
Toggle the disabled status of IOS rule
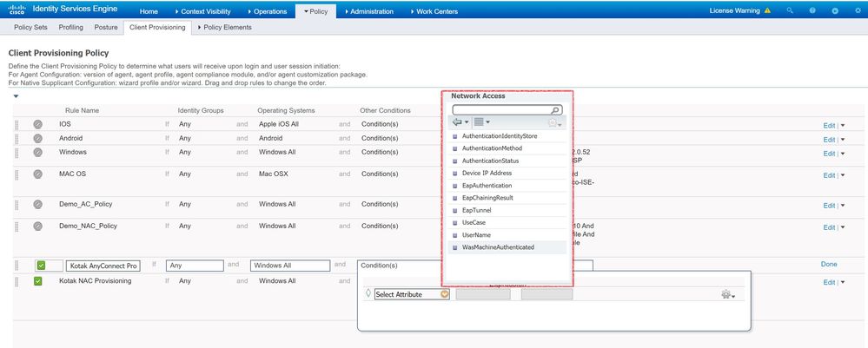tap(37, 124)
